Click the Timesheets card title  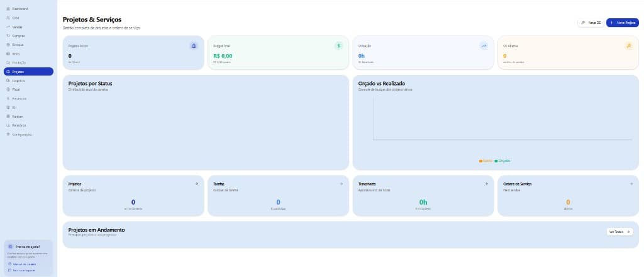(x=367, y=184)
